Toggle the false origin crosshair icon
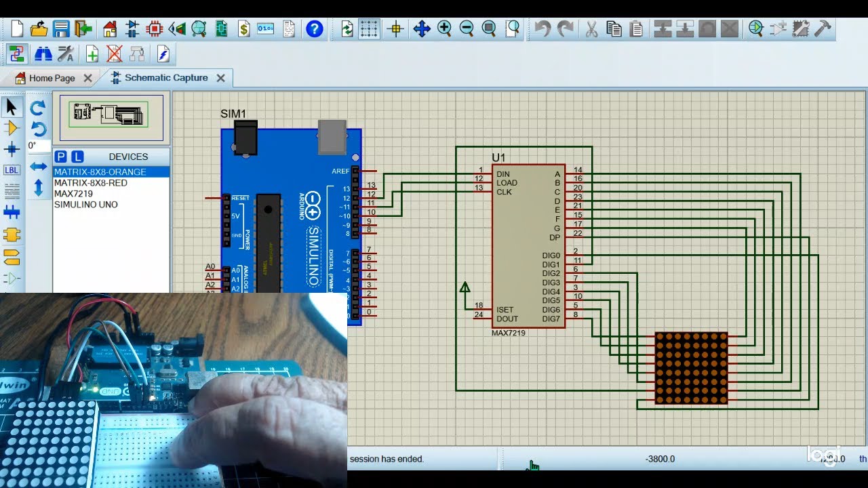Screen dimensions: 868x488 (396, 29)
